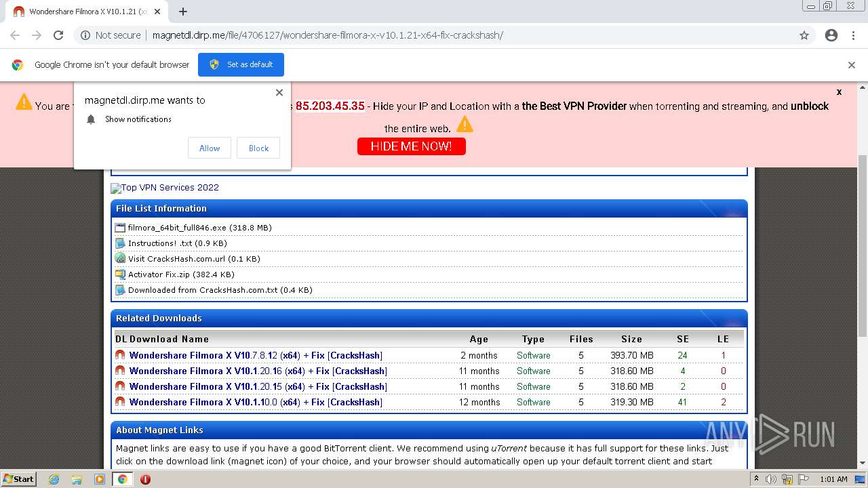868x488 pixels.
Task: Show hidden system tray icons
Action: tap(756, 479)
